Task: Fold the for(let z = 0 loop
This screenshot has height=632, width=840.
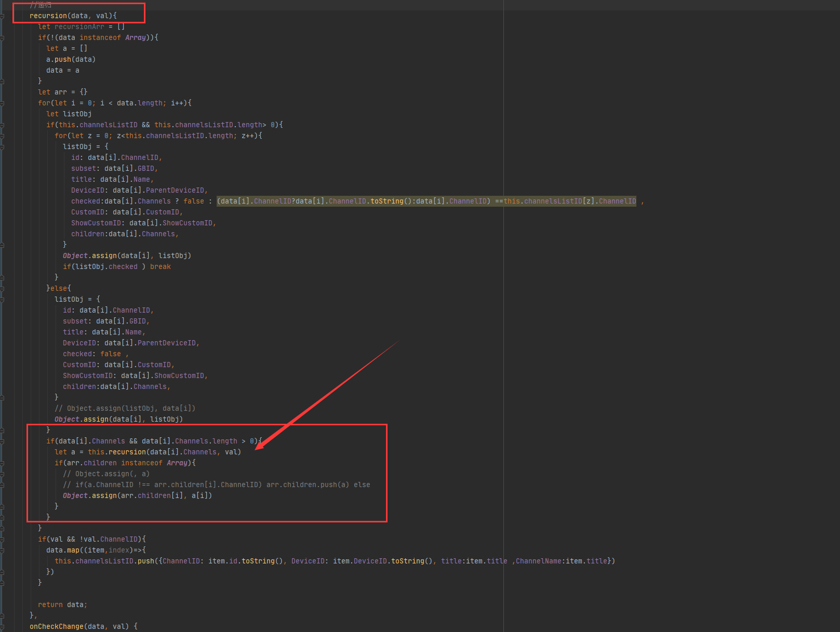Action: coord(3,136)
